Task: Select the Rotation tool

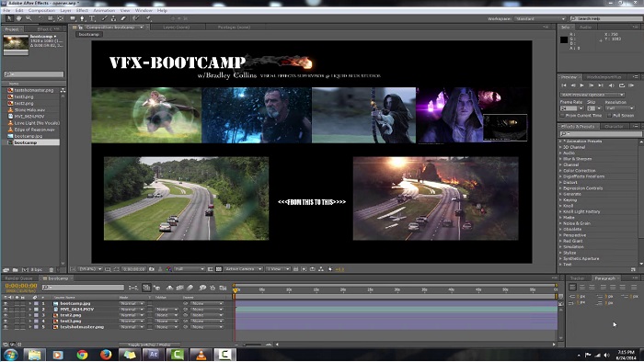Action: point(40,18)
